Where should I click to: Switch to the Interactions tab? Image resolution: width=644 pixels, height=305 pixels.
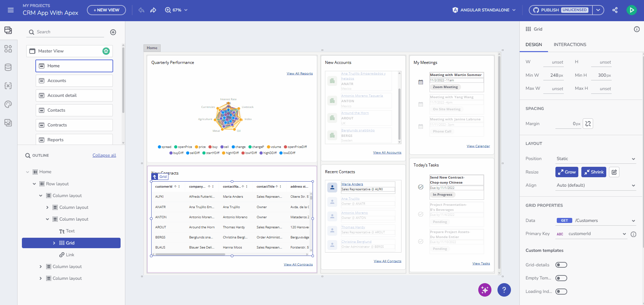tap(570, 45)
